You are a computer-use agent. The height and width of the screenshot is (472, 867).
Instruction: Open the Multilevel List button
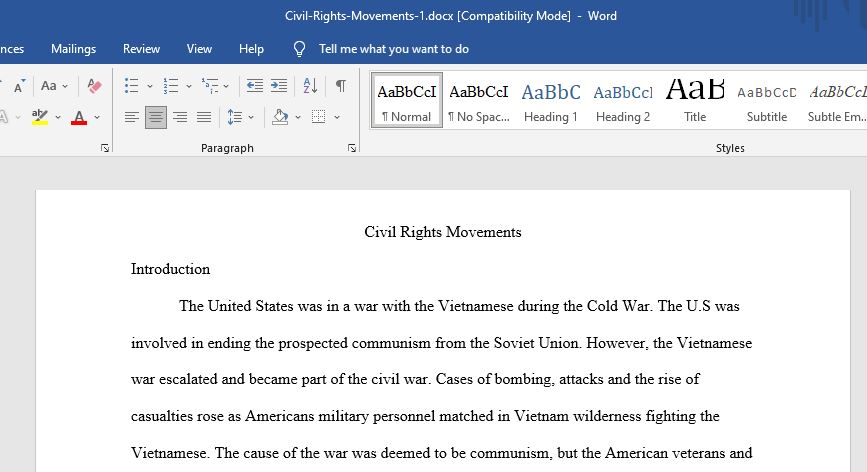pyautogui.click(x=210, y=86)
